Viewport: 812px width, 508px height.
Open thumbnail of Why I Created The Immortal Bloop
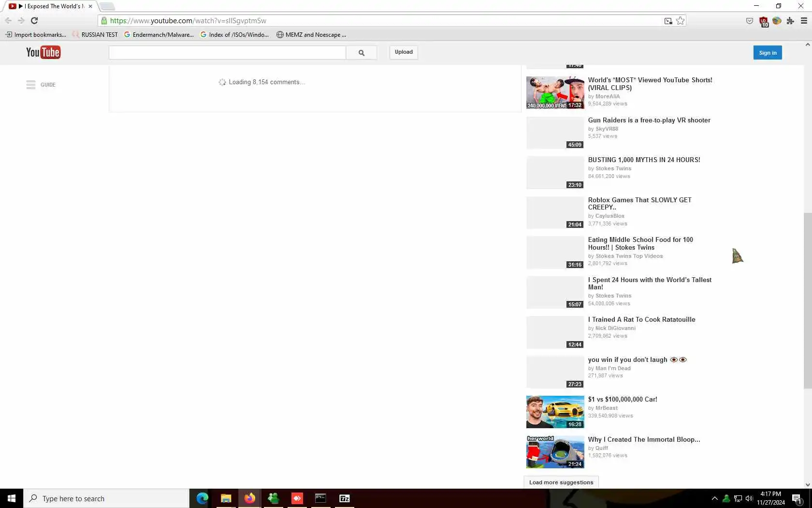(555, 452)
